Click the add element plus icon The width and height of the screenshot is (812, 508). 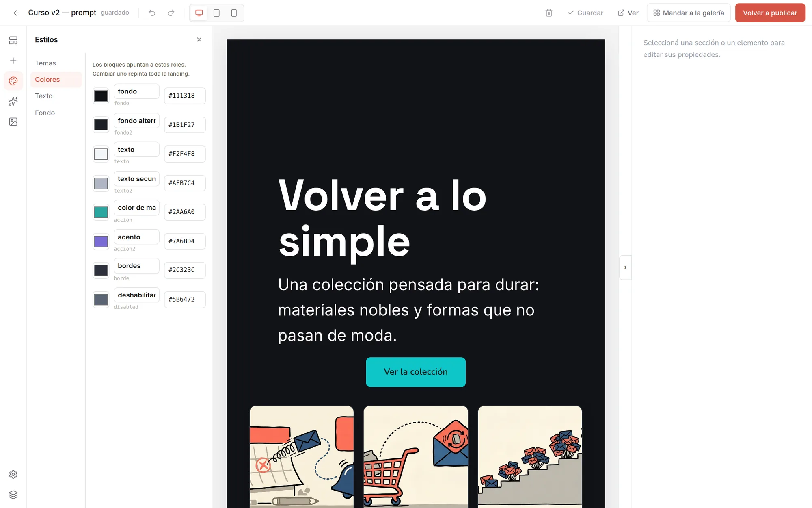pos(13,61)
